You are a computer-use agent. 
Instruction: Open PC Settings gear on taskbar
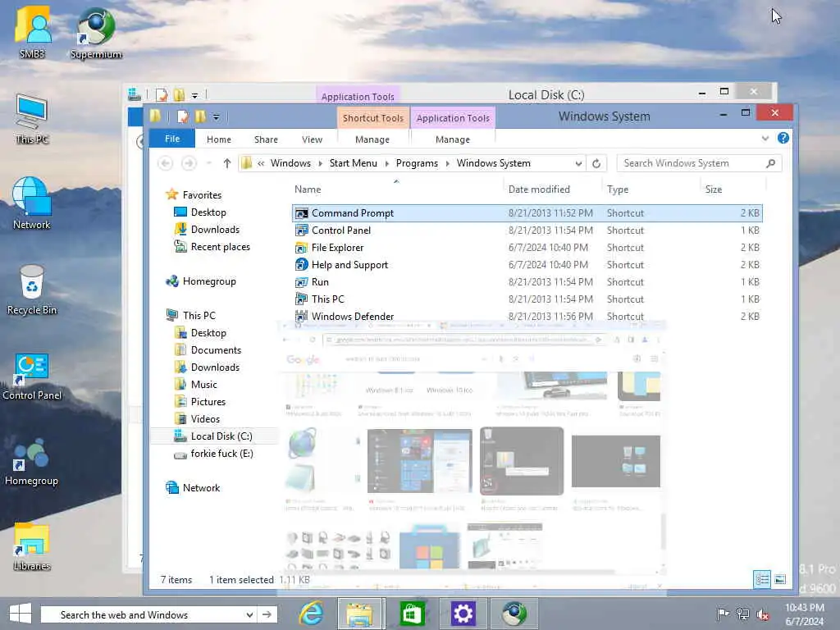click(x=463, y=614)
